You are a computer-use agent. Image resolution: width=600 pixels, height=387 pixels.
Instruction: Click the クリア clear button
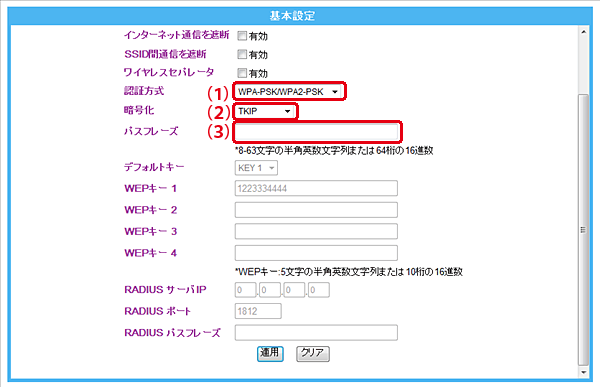point(313,353)
